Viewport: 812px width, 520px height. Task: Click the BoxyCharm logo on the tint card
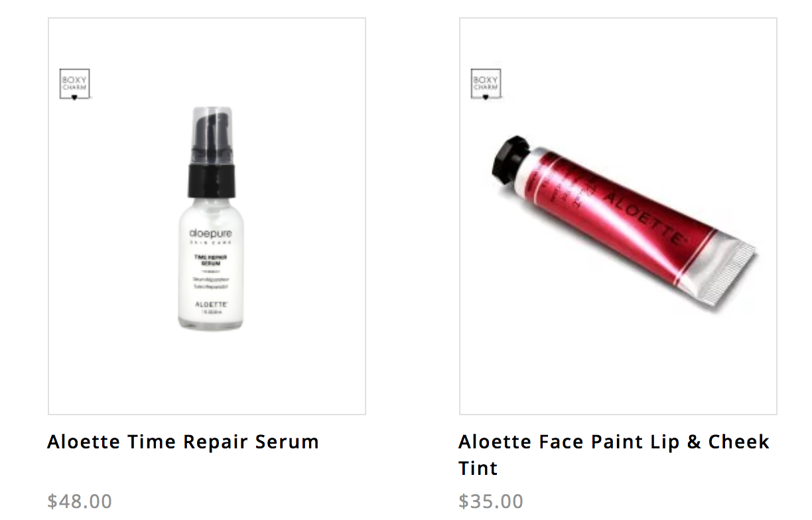coord(486,84)
